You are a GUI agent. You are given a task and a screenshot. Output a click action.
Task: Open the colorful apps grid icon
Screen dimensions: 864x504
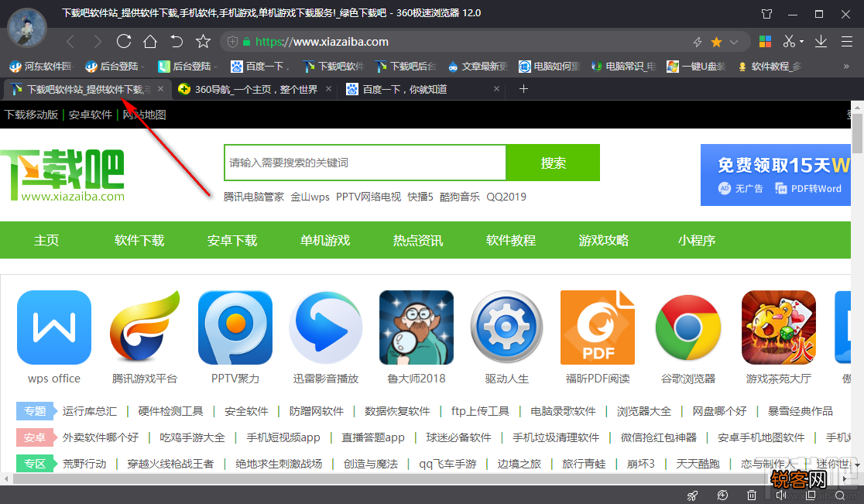766,41
